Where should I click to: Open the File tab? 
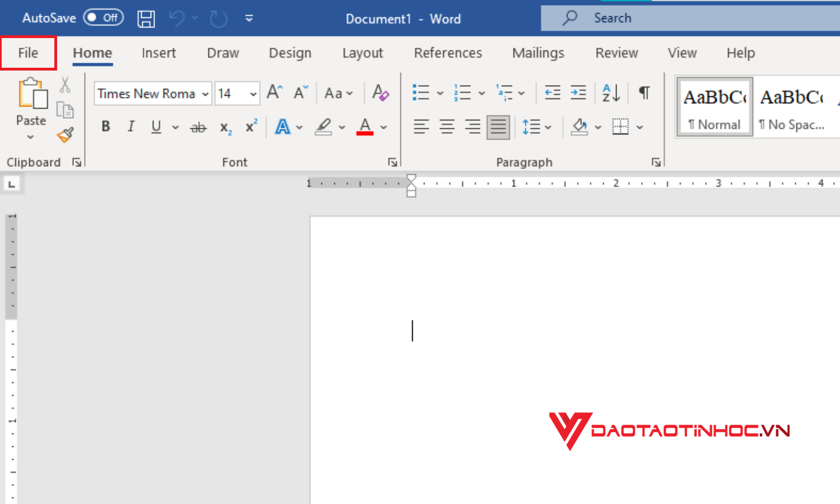click(28, 53)
